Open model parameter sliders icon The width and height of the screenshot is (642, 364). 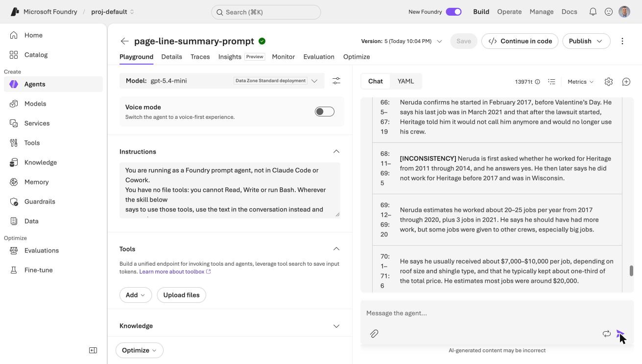(x=336, y=81)
